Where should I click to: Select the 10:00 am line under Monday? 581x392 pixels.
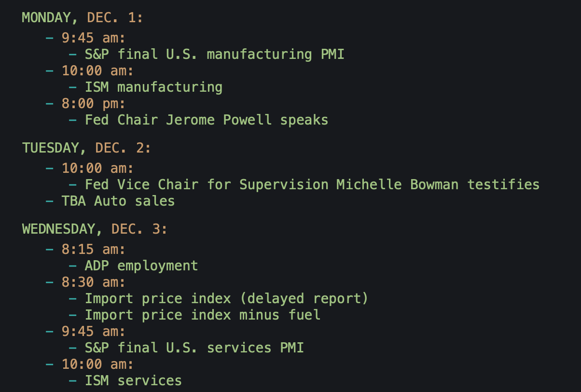click(97, 70)
